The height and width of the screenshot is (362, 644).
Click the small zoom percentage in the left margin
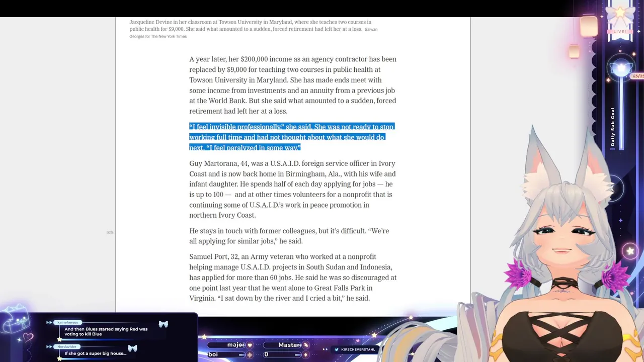[x=110, y=232]
